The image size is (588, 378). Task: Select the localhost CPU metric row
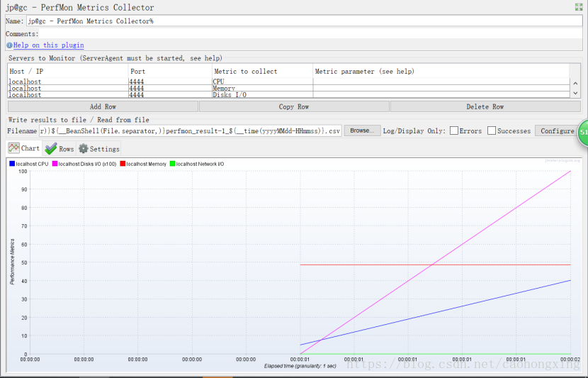click(x=288, y=82)
